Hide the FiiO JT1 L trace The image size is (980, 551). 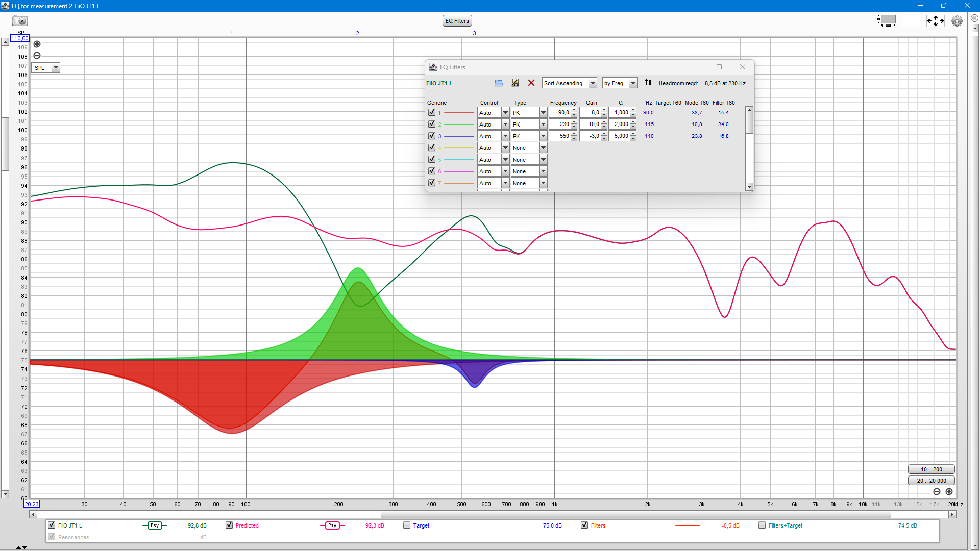click(x=52, y=525)
